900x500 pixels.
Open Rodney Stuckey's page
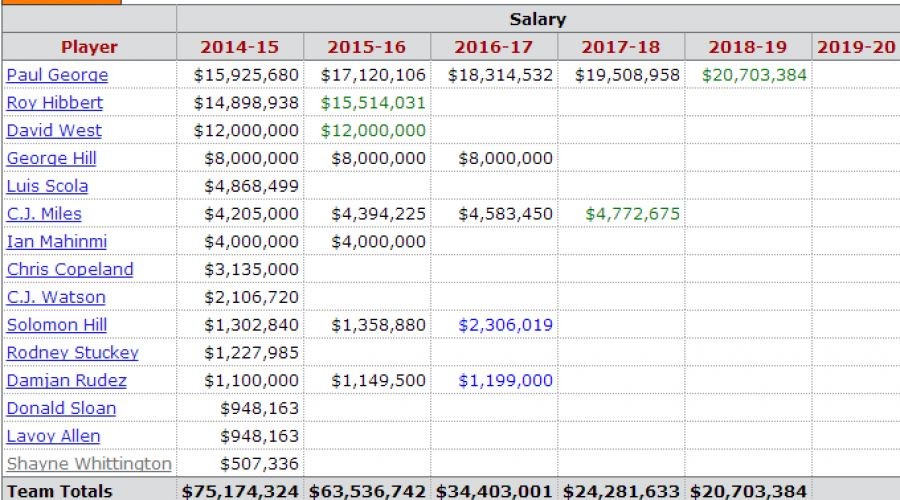tap(73, 353)
